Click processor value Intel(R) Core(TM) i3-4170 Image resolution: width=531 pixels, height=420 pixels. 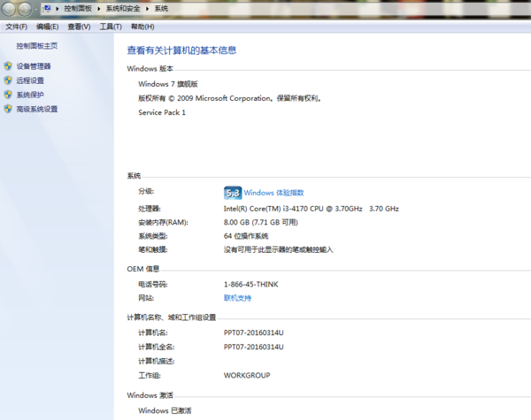pyautogui.click(x=311, y=209)
